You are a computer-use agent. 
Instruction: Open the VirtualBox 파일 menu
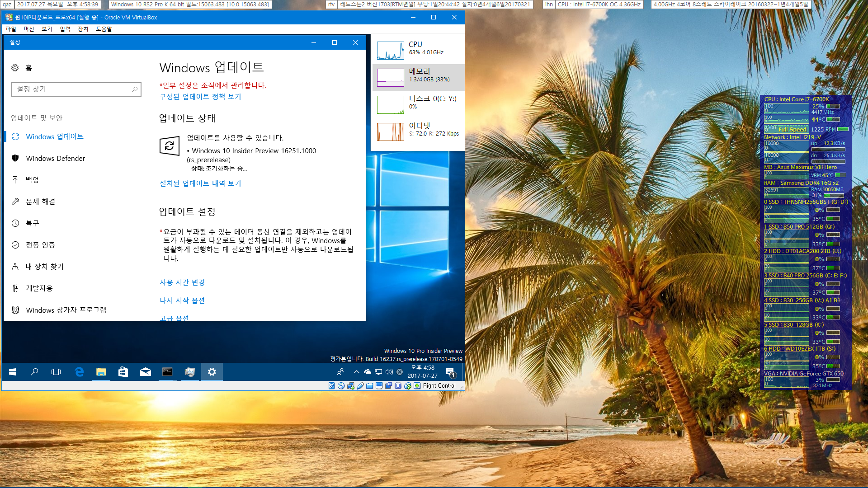coord(11,29)
